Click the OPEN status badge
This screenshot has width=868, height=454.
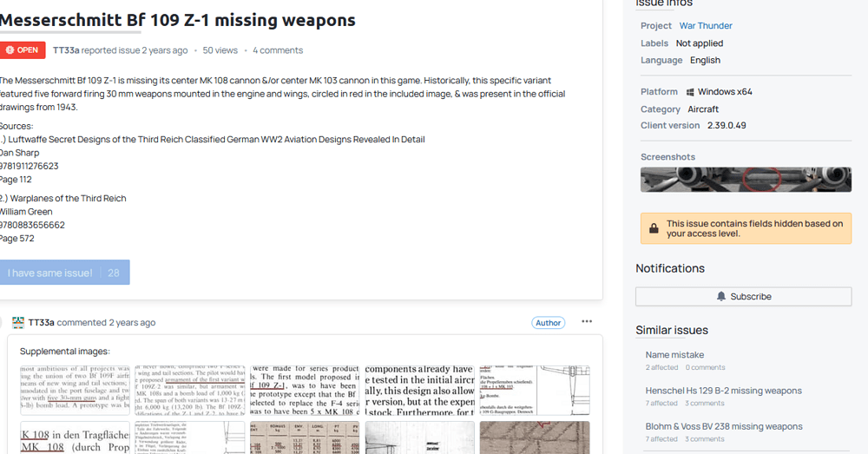click(23, 49)
